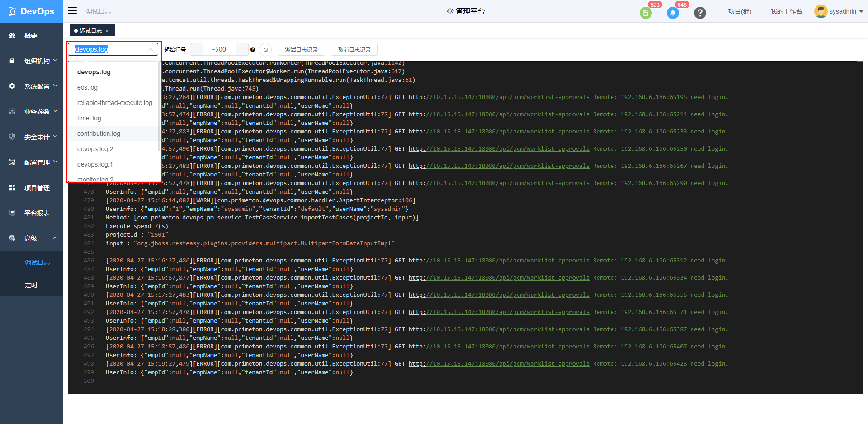This screenshot has height=424, width=868.
Task: Open the blue bell notifications icon with 648 badge
Action: tap(673, 13)
